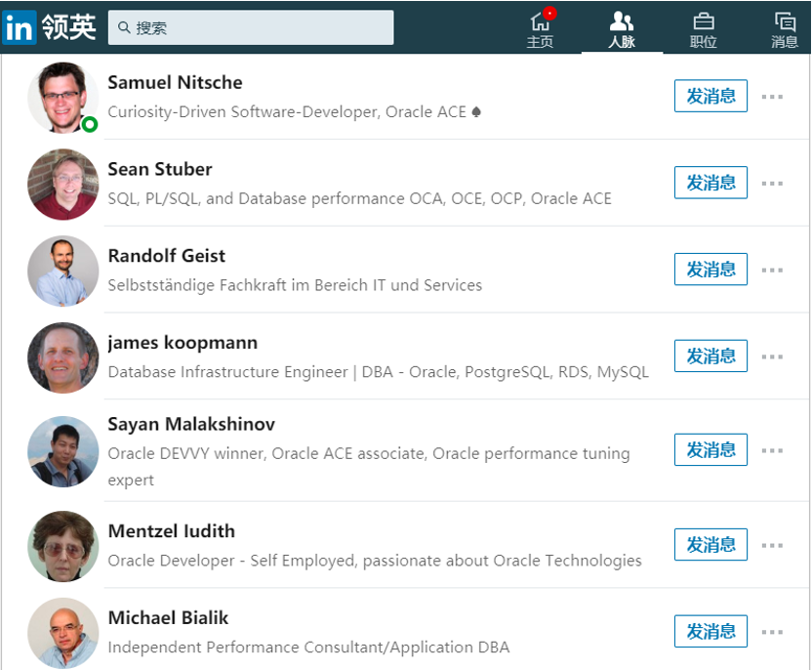Open the 人脉 network tab
The width and height of the screenshot is (812, 670).
622,29
